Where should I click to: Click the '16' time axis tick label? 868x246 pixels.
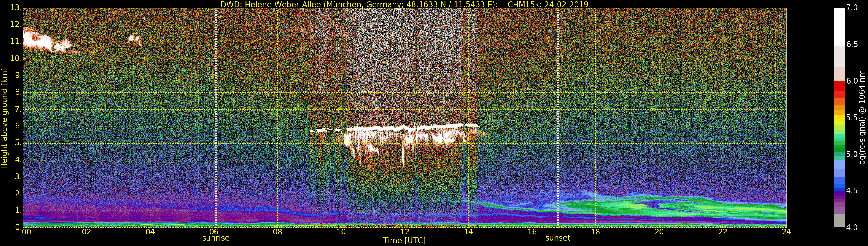coord(532,232)
